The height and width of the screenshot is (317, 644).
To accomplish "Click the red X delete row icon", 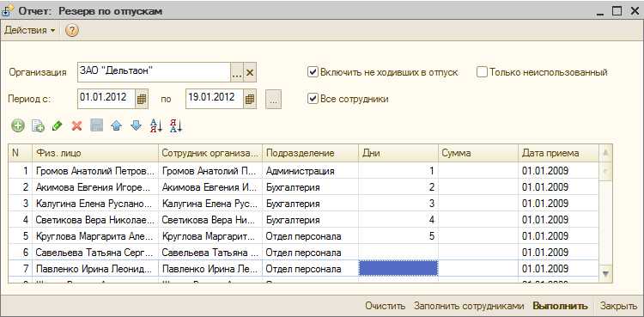I will pos(76,126).
